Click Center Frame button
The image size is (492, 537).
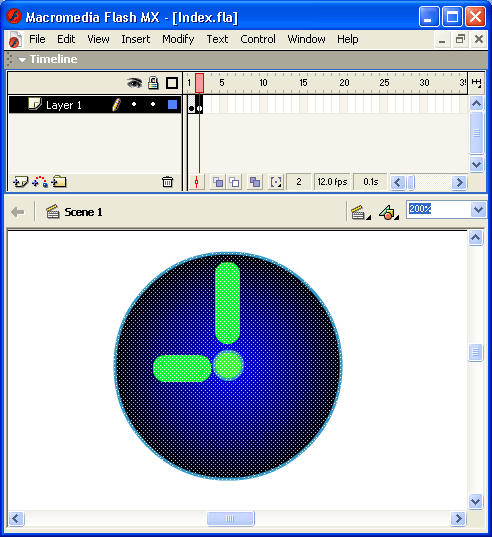click(197, 182)
